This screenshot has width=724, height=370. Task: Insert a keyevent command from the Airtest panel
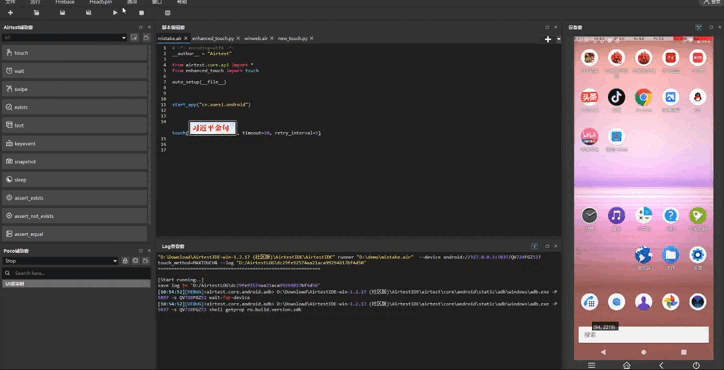pyautogui.click(x=75, y=144)
